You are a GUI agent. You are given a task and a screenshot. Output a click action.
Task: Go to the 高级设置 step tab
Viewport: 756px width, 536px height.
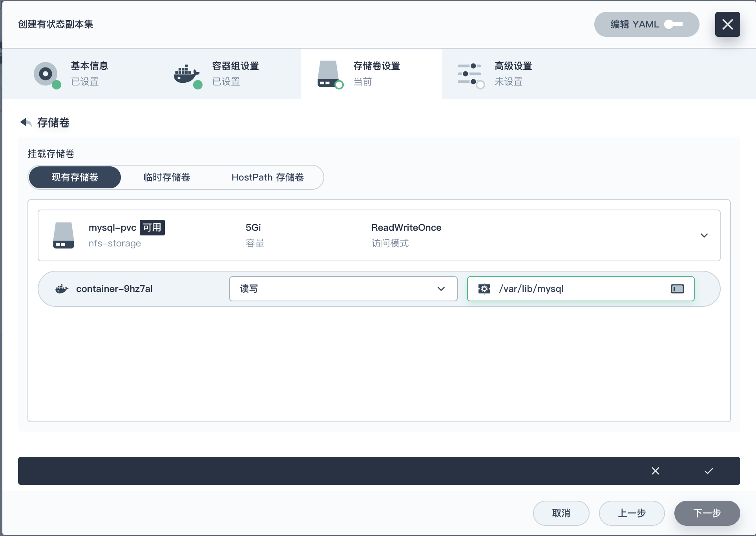[x=513, y=74]
